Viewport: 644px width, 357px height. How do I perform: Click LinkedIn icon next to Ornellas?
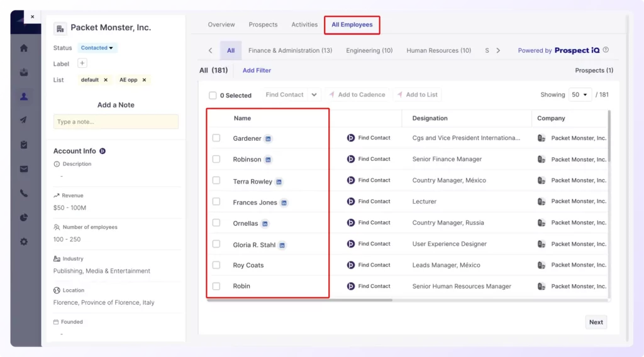pyautogui.click(x=265, y=224)
